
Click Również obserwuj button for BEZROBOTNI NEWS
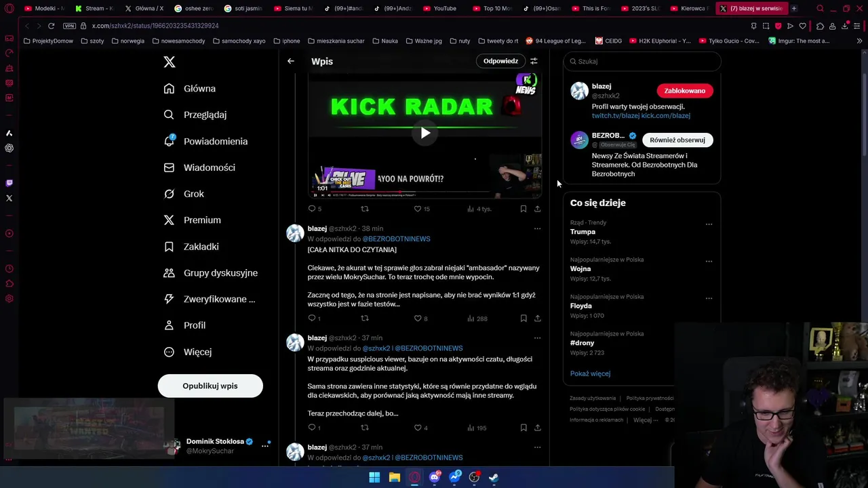[677, 140]
